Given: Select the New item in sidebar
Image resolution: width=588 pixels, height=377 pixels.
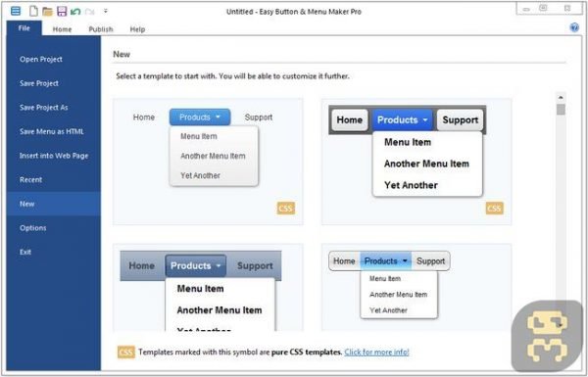Looking at the screenshot, I should point(54,204).
